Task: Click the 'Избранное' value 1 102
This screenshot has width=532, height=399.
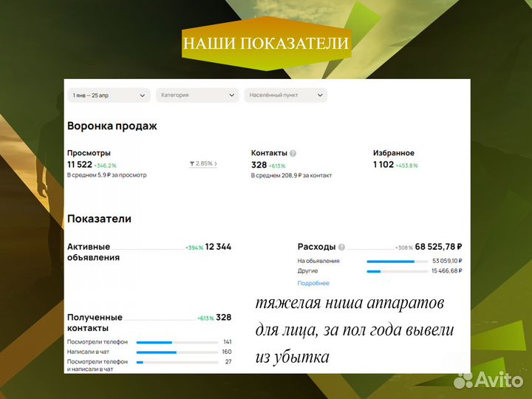Action: [383, 165]
